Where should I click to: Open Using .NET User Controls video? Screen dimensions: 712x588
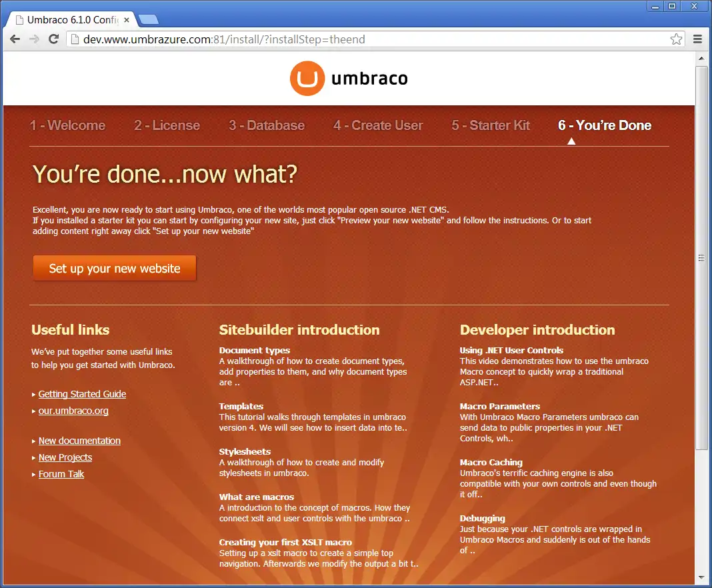511,351
